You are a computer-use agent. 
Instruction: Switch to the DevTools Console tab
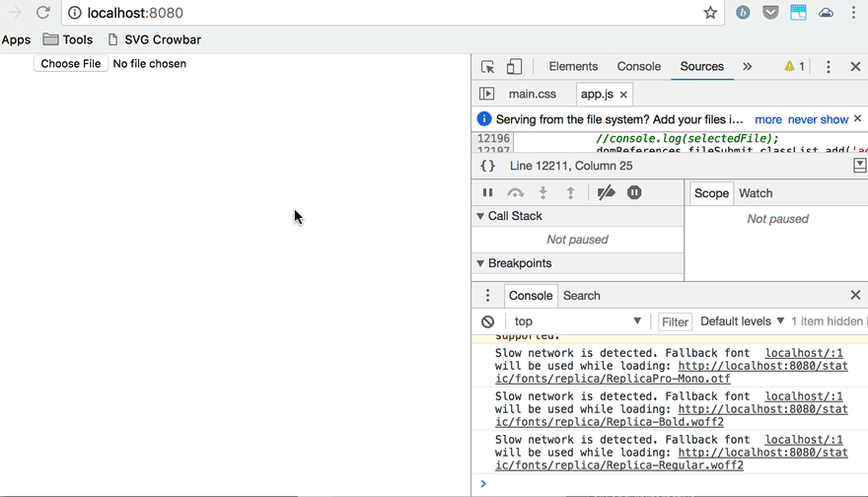pos(639,66)
